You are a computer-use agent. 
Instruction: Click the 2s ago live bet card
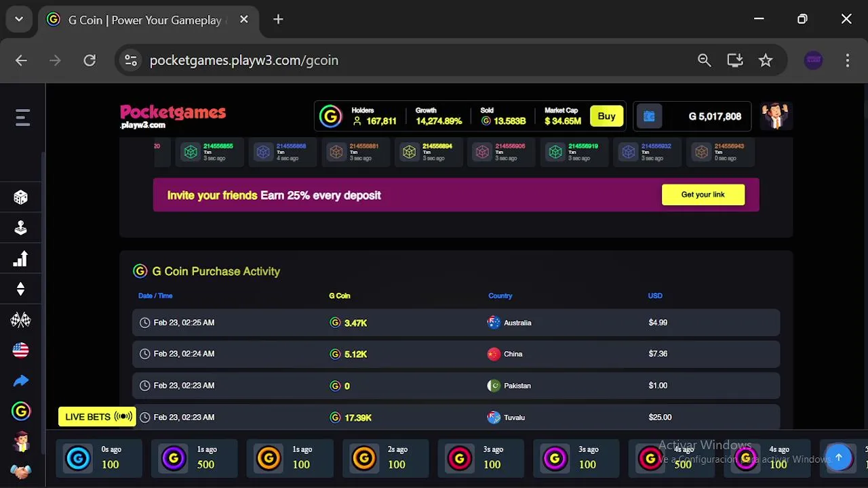pos(386,458)
